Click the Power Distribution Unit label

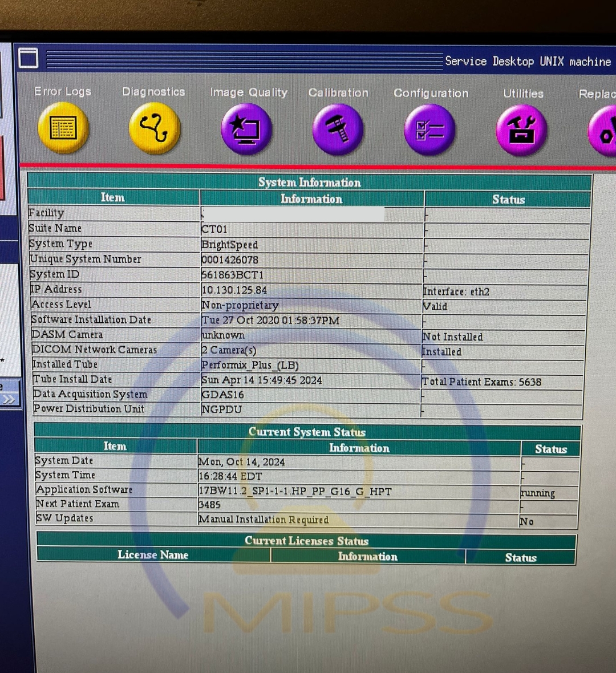[89, 408]
